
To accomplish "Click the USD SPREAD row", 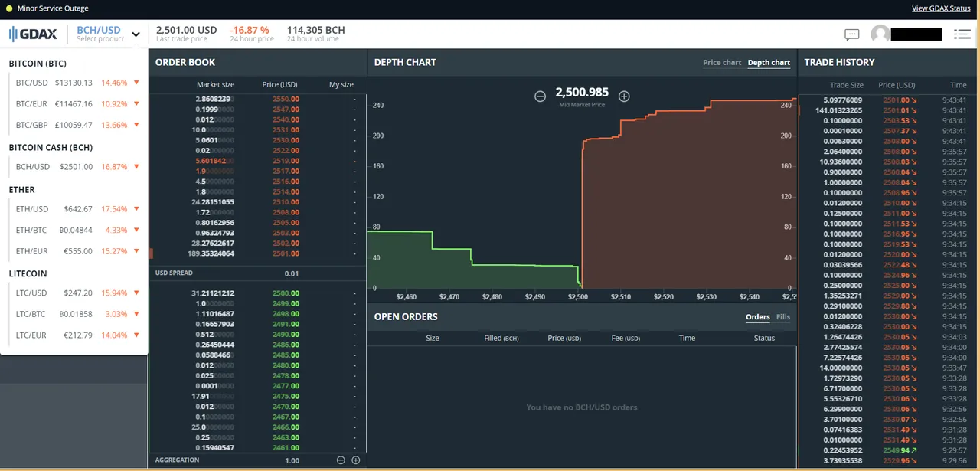I will click(257, 273).
